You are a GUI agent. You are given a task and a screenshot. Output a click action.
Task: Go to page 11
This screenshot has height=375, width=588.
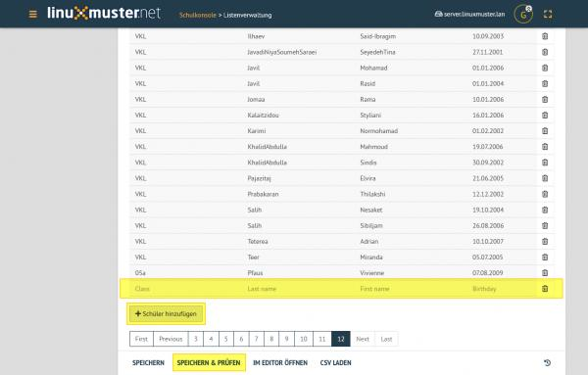coord(321,339)
